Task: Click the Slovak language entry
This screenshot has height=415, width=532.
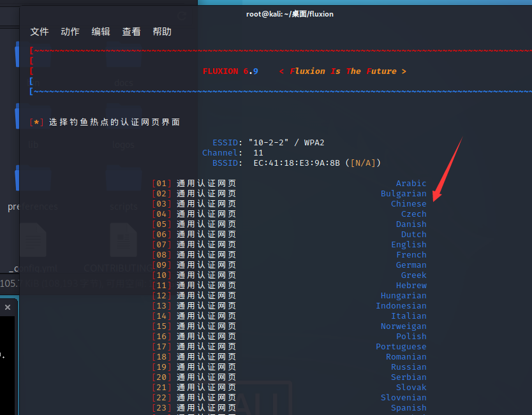Action: pyautogui.click(x=411, y=387)
